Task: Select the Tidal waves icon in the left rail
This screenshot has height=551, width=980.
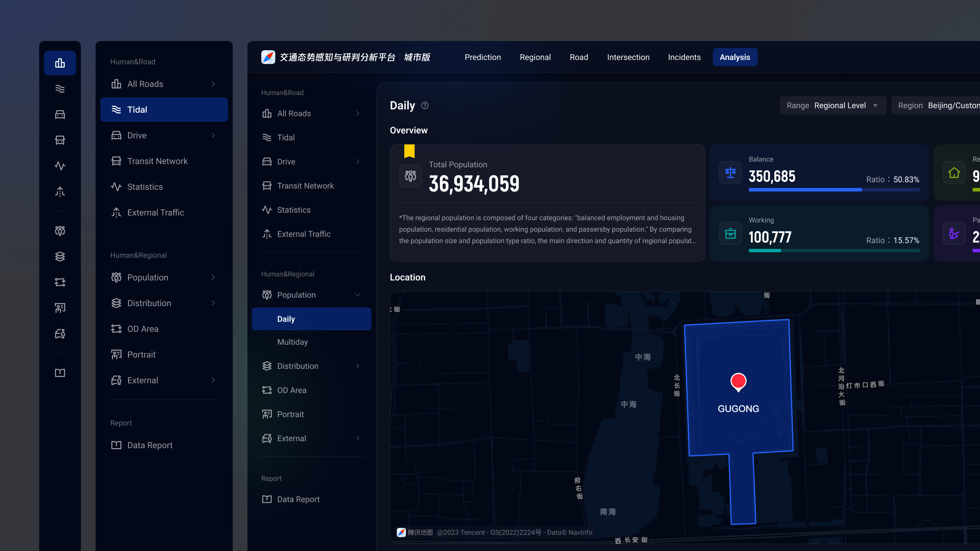Action: (x=60, y=88)
